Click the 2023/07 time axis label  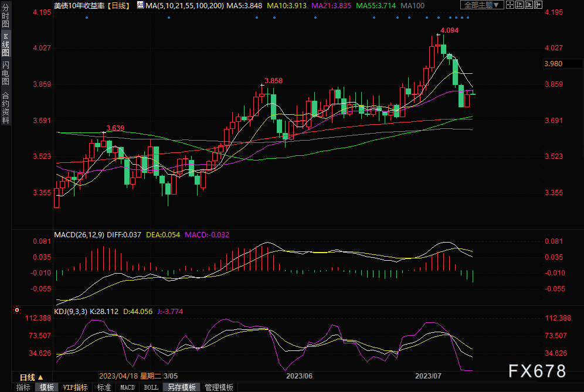pyautogui.click(x=428, y=376)
